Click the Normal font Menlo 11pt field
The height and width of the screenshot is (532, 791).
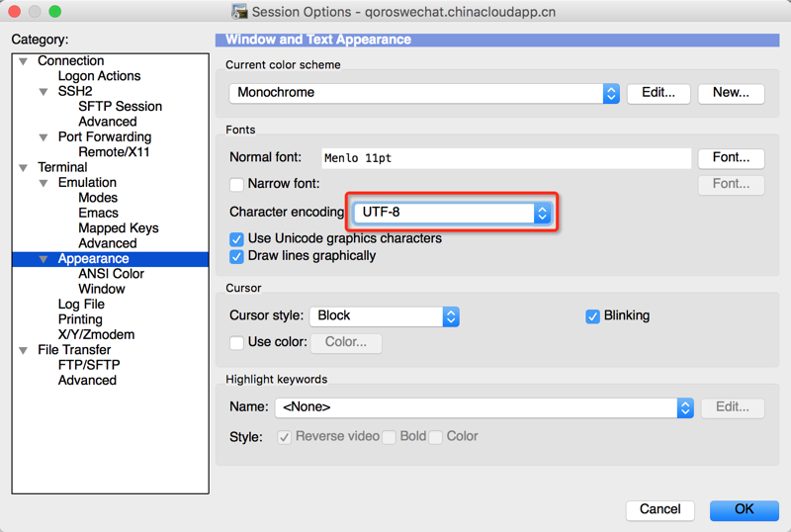506,158
